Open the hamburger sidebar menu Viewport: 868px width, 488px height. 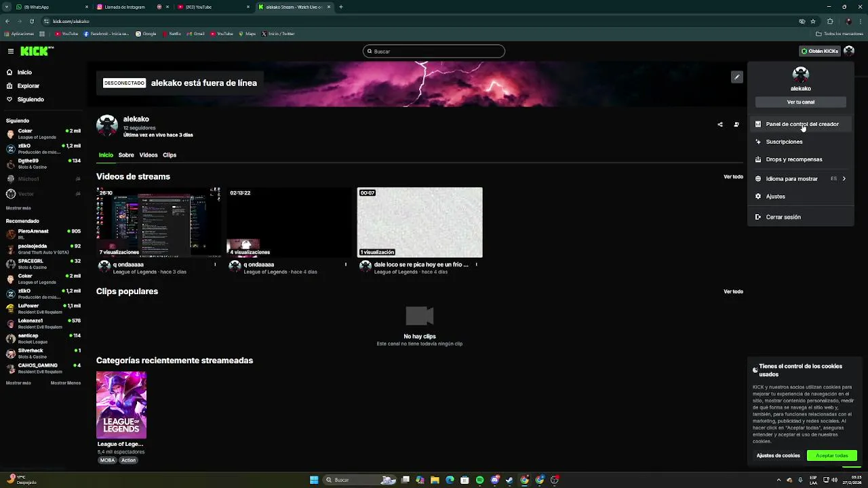click(11, 52)
